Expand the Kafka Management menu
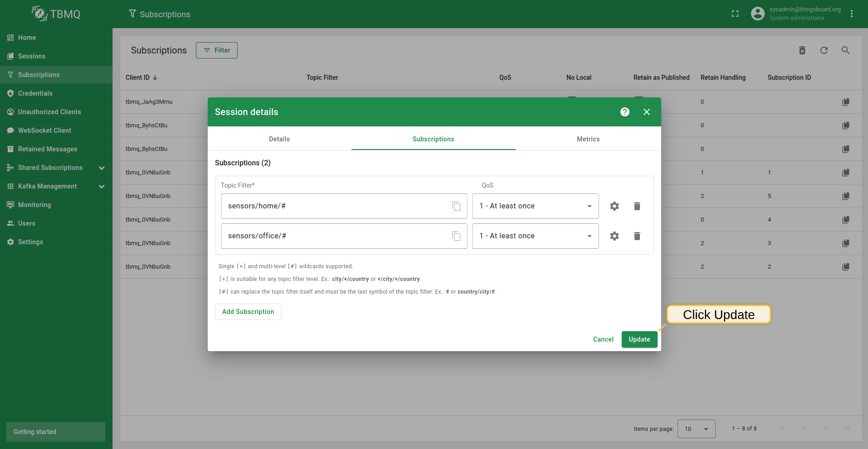The height and width of the screenshot is (449, 868). [x=102, y=186]
